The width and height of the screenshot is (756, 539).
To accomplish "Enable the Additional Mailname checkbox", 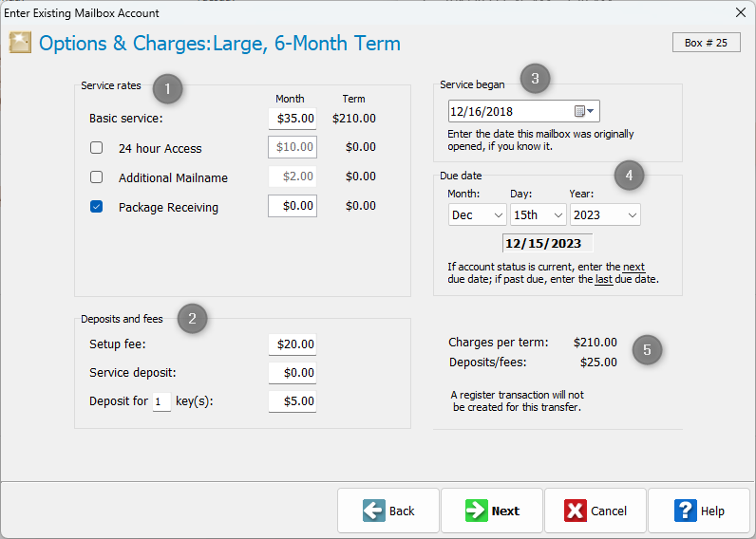I will tap(97, 177).
